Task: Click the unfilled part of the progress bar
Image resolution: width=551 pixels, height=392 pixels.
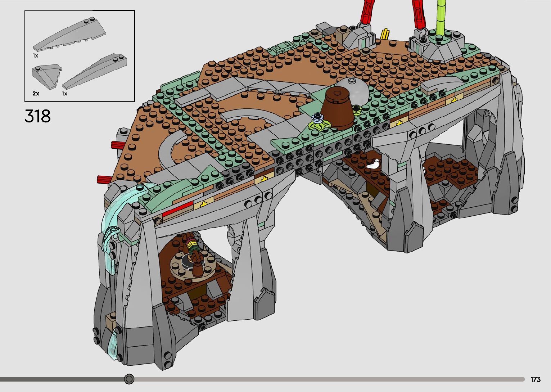Action: pyautogui.click(x=324, y=379)
